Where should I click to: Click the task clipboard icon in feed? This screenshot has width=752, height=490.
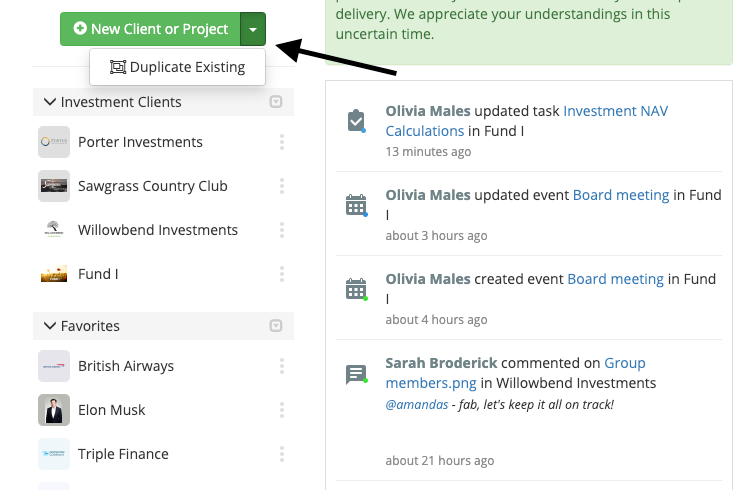click(x=356, y=121)
